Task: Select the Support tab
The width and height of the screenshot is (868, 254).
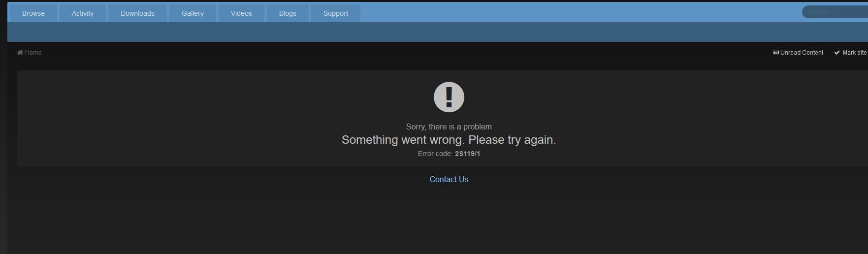Action: click(336, 13)
